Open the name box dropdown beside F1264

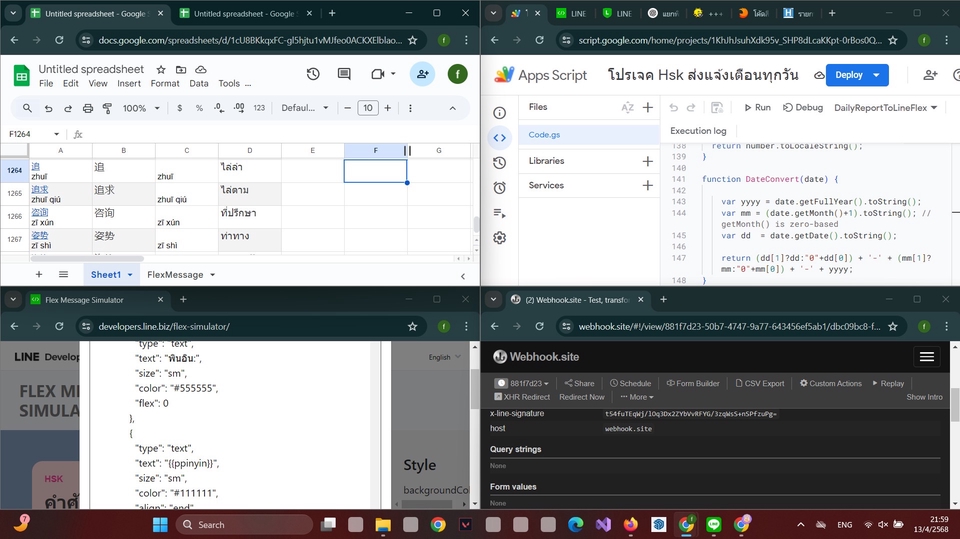[x=56, y=134]
